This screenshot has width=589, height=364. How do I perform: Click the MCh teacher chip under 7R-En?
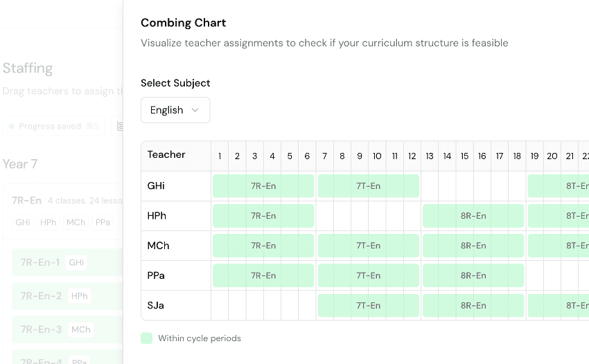[75, 223]
